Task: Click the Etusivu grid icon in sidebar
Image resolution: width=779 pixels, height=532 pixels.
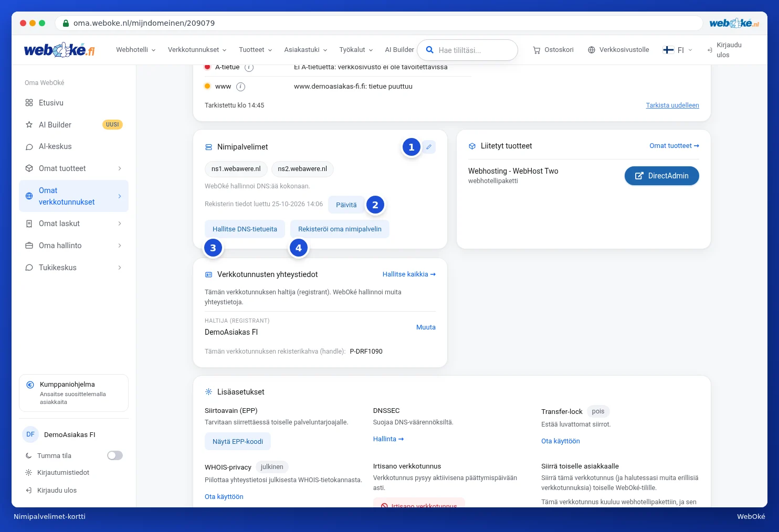Action: (29, 103)
